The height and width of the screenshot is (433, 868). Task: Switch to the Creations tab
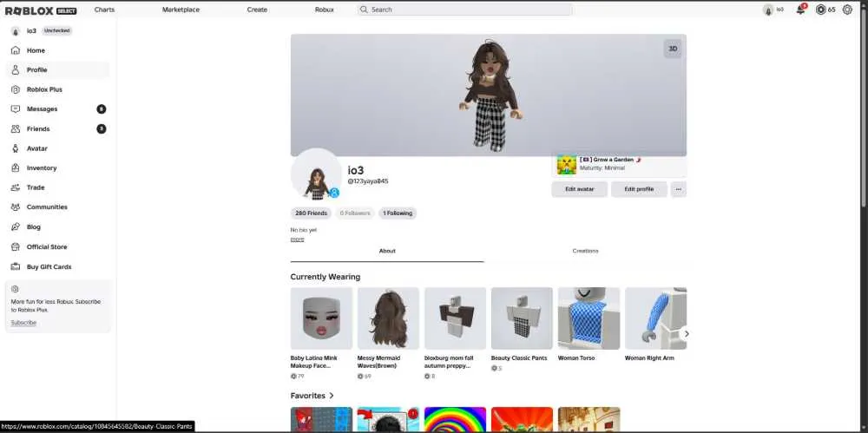point(585,252)
